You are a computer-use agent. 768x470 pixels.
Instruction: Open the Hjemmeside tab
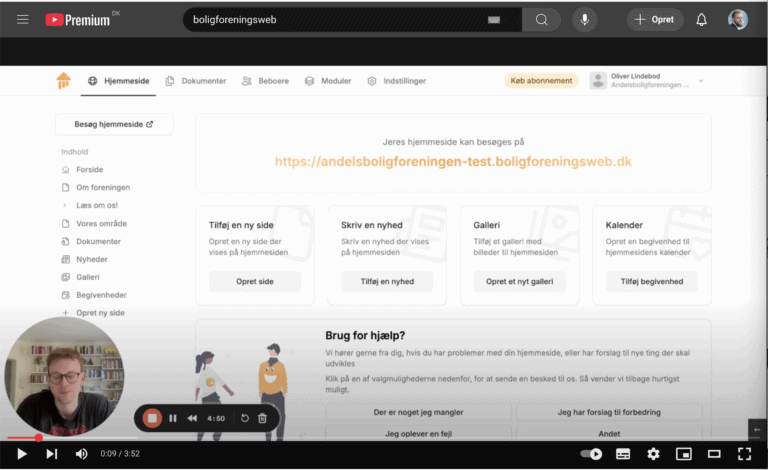[x=119, y=81]
